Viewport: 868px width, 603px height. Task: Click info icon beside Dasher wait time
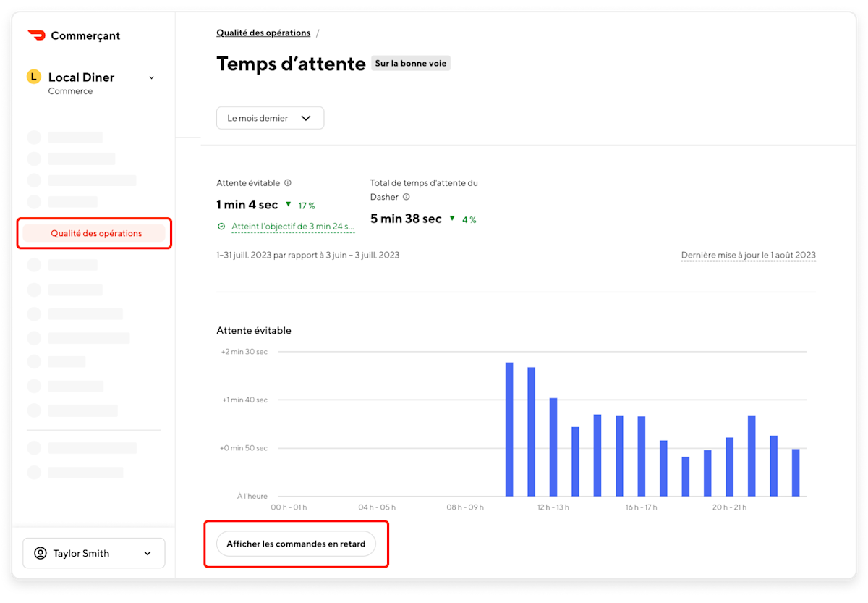[x=406, y=197]
